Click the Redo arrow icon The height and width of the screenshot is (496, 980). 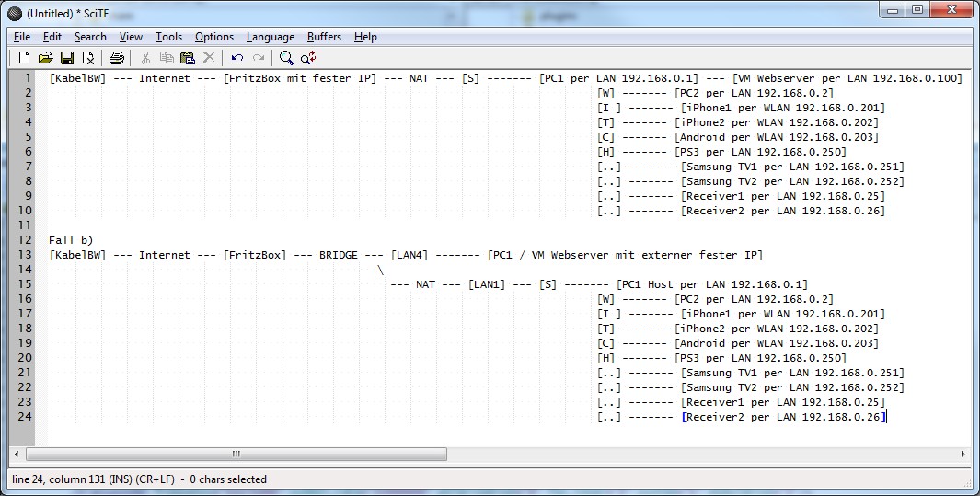point(259,58)
